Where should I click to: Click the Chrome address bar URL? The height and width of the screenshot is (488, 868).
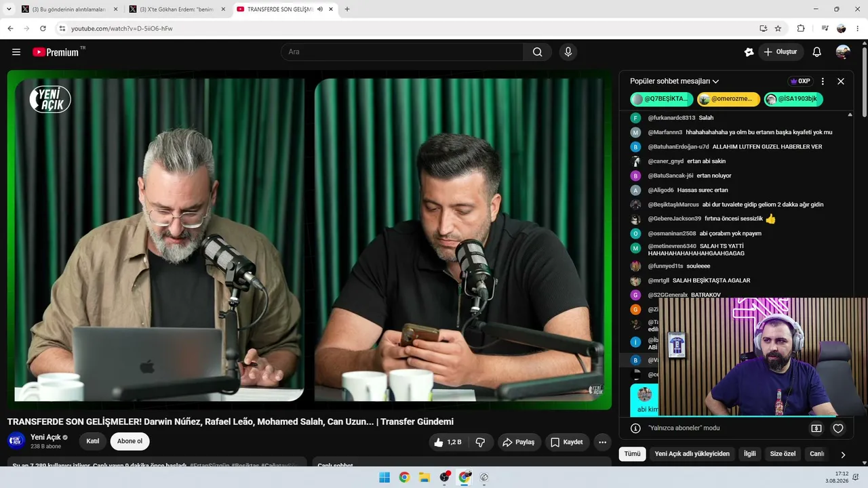point(122,28)
